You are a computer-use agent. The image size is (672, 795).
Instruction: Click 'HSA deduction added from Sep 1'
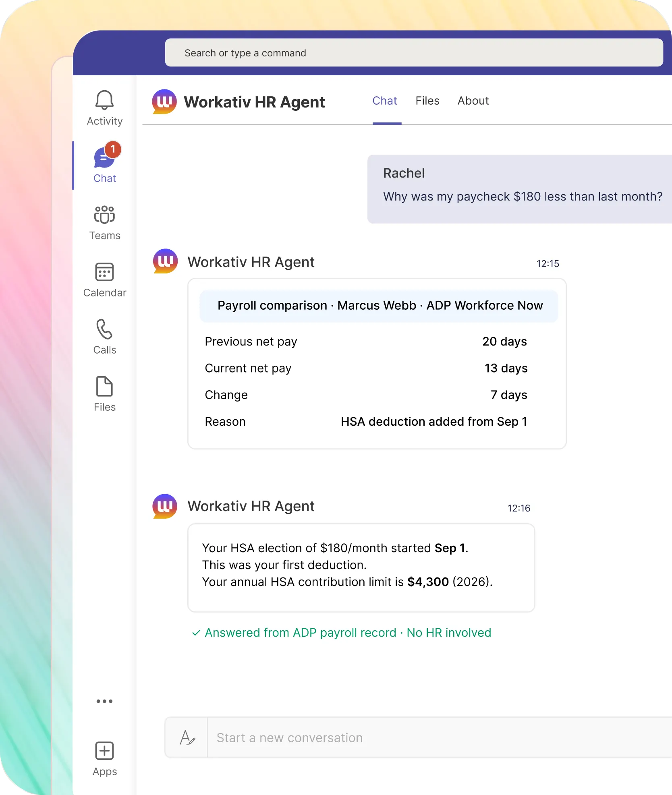[x=434, y=422]
